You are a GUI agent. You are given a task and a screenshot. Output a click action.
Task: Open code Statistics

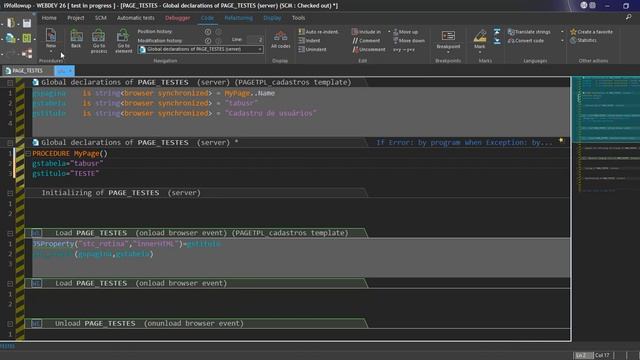583,40
